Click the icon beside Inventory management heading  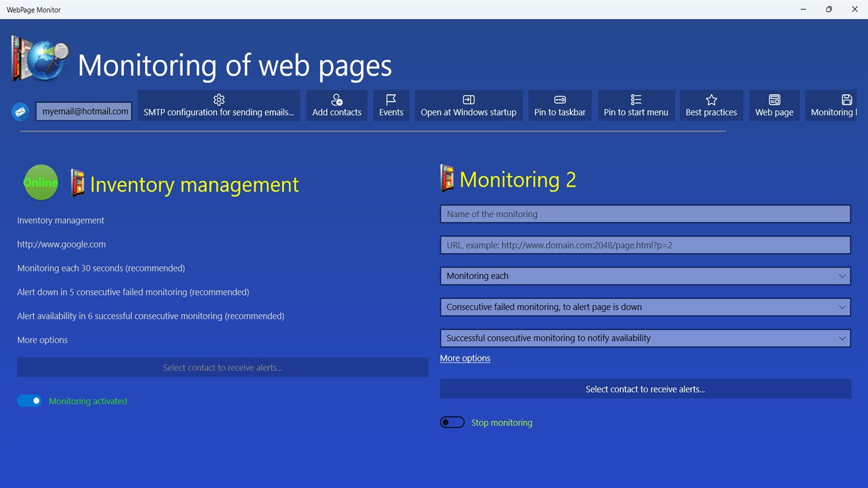[78, 183]
